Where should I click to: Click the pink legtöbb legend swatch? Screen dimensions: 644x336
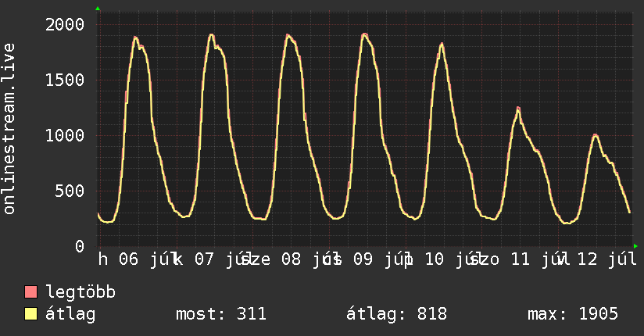pos(30,292)
